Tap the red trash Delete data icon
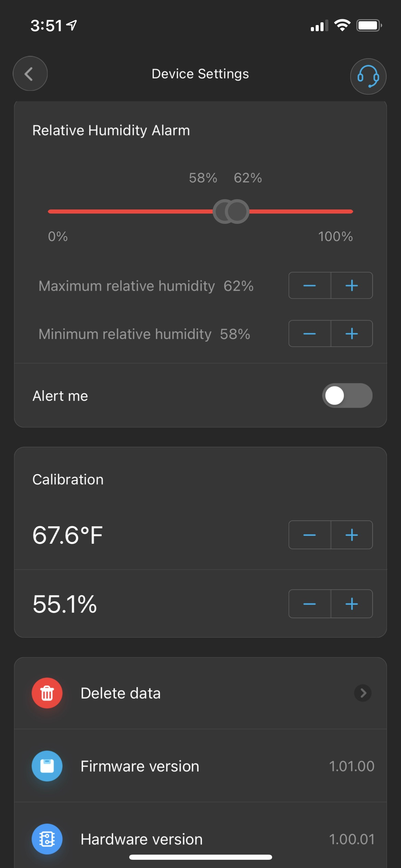This screenshot has height=868, width=401. (x=47, y=693)
